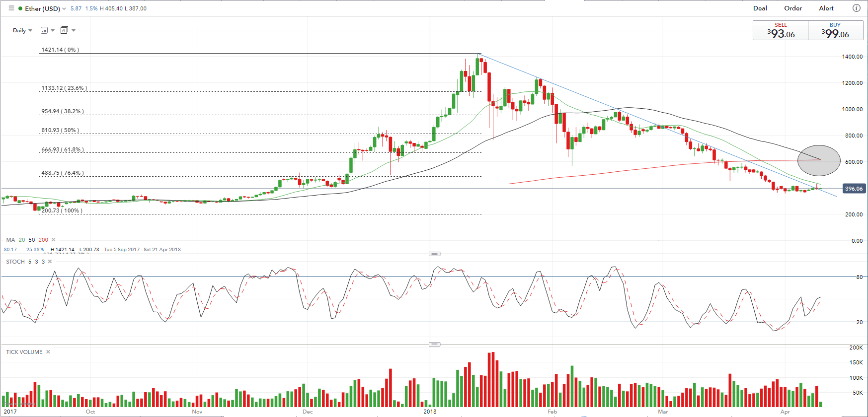Click the divider handle between stochastic and volume
868x417 pixels.
pyautogui.click(x=434, y=344)
